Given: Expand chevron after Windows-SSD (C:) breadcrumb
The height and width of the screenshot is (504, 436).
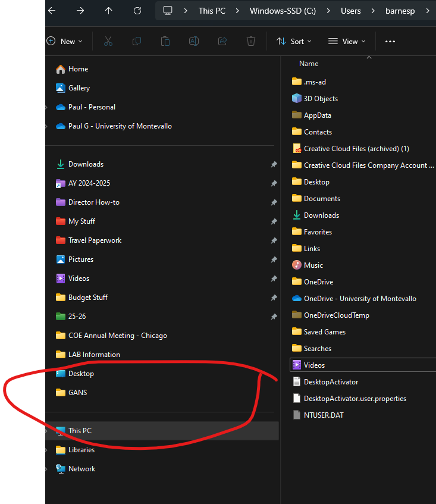Looking at the screenshot, I should [328, 11].
